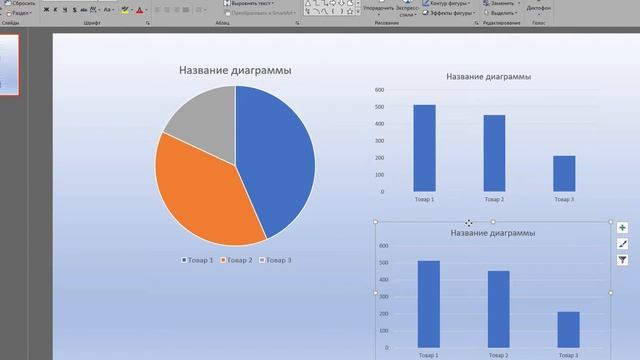The height and width of the screenshot is (360, 640).
Task: Open the columns dropdown in Абзац
Action: point(200,10)
